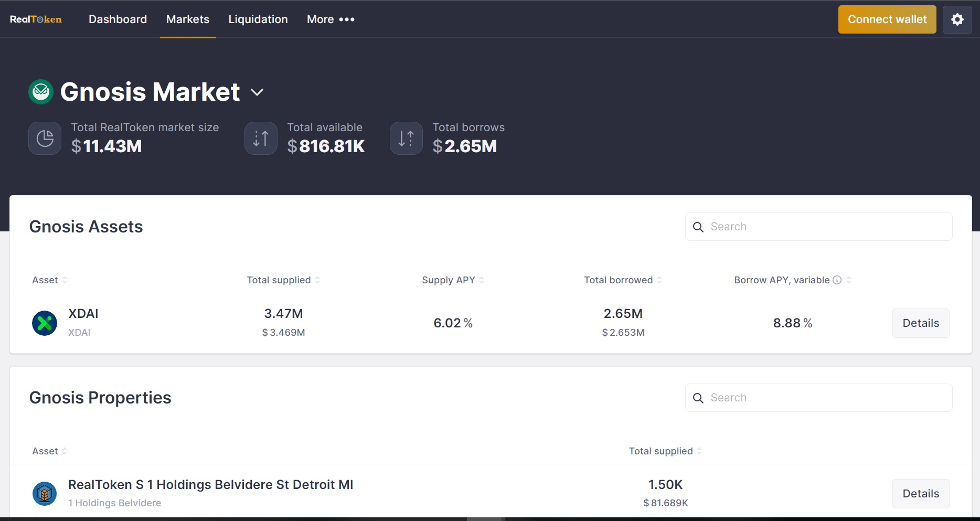The height and width of the screenshot is (521, 980).
Task: Select the XDAI token icon
Action: pos(45,323)
